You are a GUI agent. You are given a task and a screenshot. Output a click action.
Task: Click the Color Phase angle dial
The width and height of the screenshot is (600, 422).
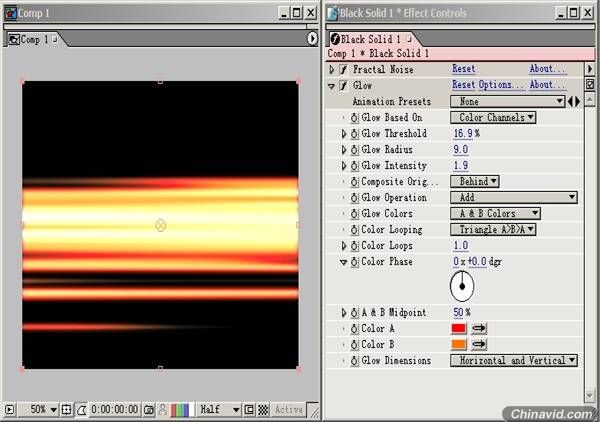click(x=462, y=286)
